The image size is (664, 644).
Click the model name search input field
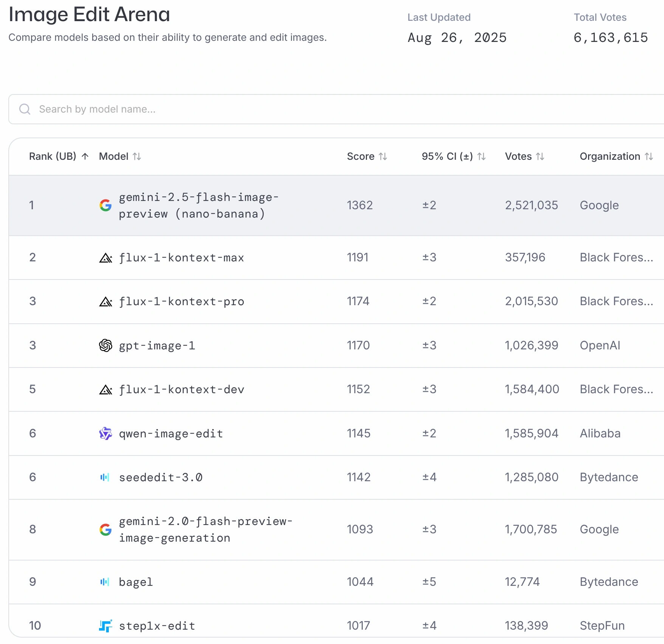pyautogui.click(x=189, y=109)
